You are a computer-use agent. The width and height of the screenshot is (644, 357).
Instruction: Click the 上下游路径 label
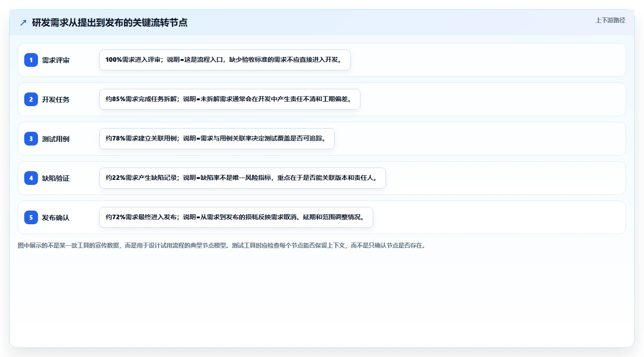tap(610, 20)
